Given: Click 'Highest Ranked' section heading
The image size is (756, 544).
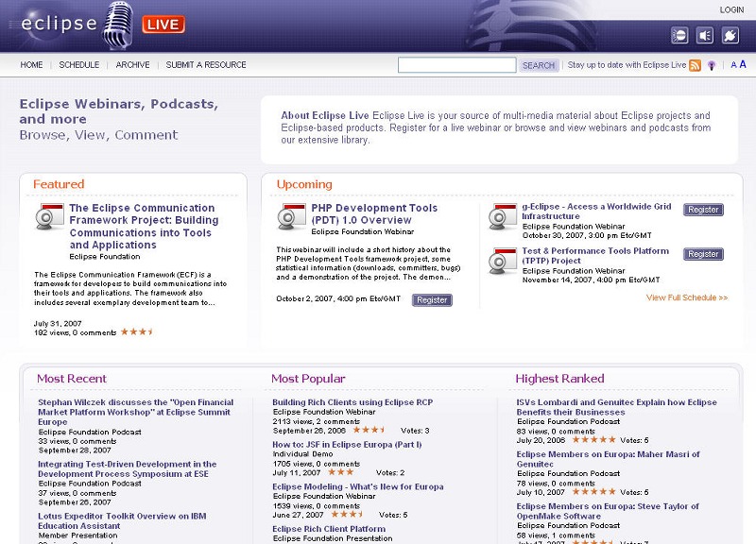Looking at the screenshot, I should [x=559, y=379].
